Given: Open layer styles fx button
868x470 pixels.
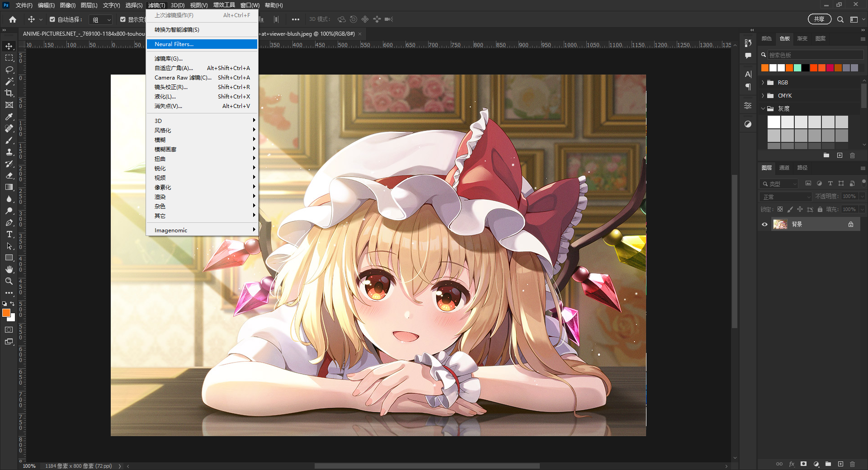Looking at the screenshot, I should [792, 464].
